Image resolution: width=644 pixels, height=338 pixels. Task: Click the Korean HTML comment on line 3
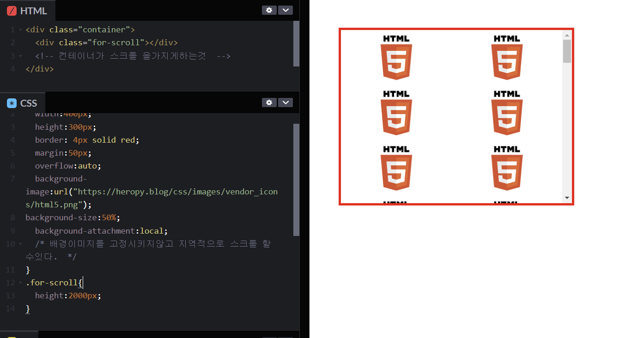coord(133,56)
